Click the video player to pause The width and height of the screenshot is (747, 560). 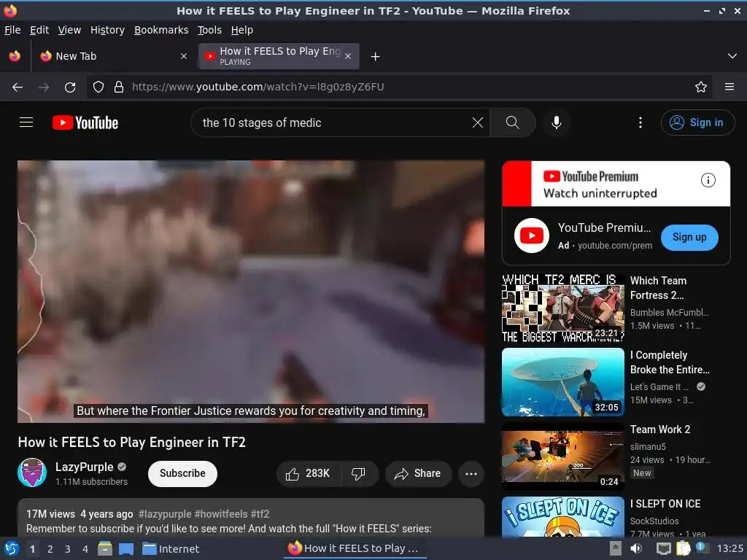pos(251,291)
